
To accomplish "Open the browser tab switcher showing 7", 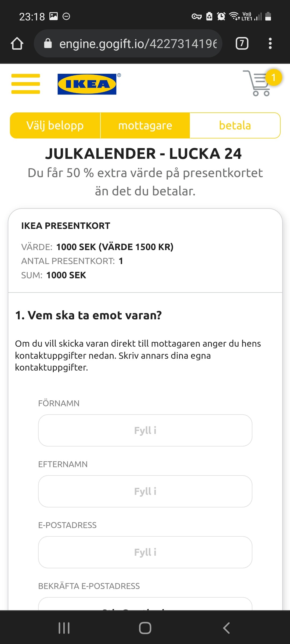I will point(242,43).
